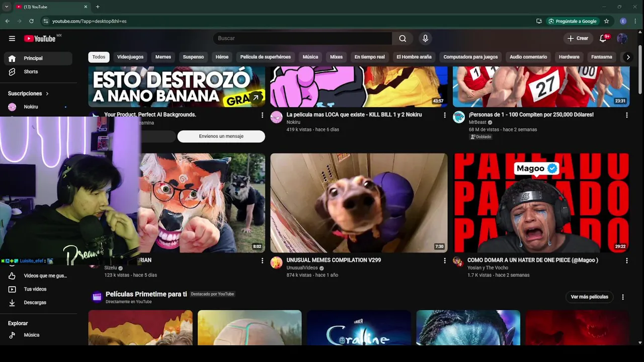Select En tiempo real chip

click(369, 57)
